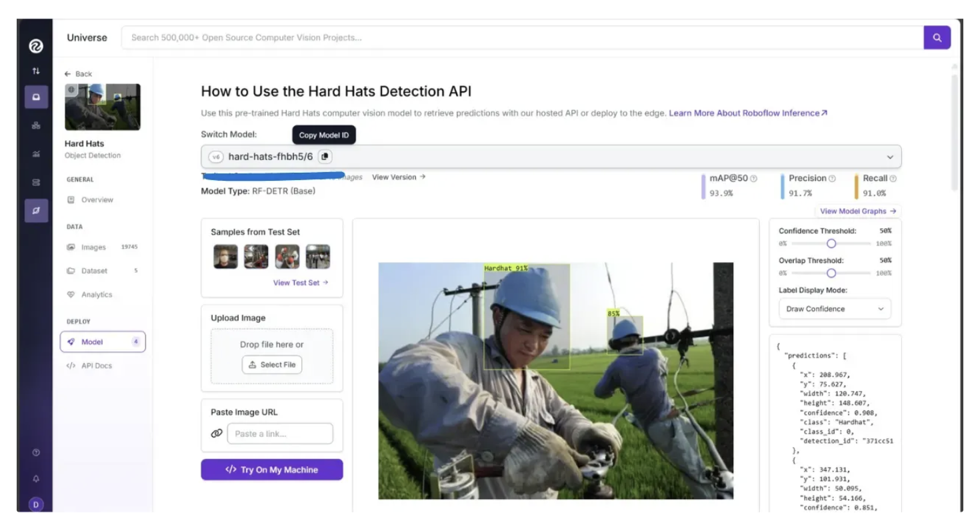Open the chart monitoring sidebar icon

[x=36, y=153]
